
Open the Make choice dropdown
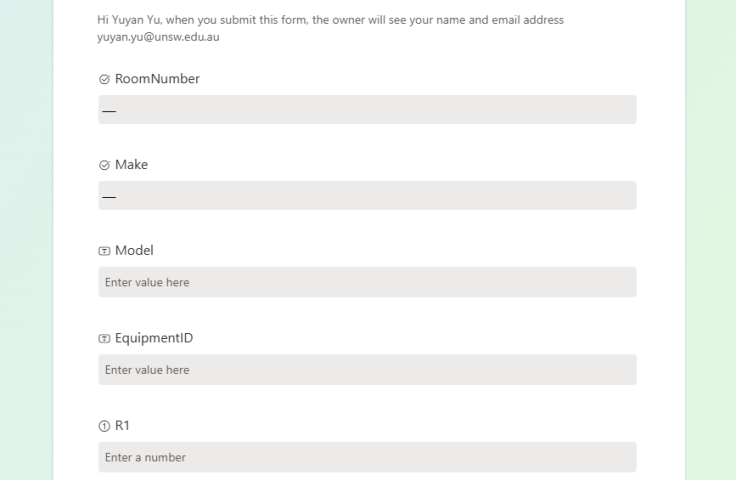click(367, 196)
